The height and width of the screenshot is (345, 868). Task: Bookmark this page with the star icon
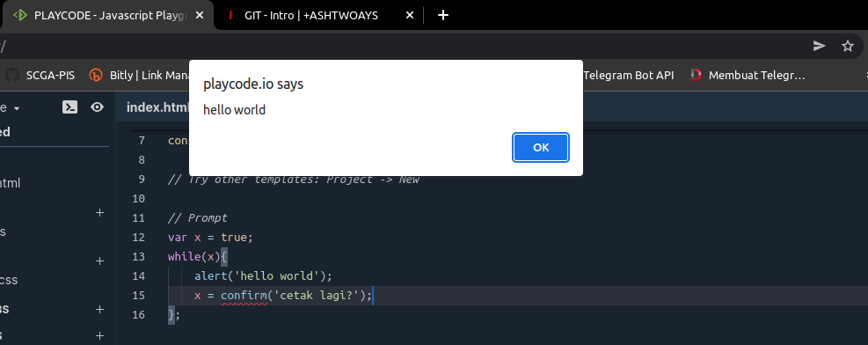848,46
